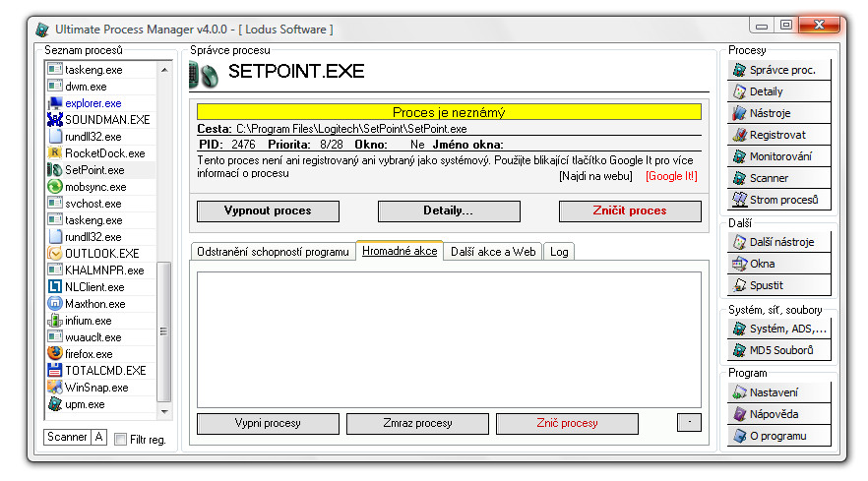Open MD5 Souborů tool
This screenshot has width=868, height=481.
click(x=778, y=350)
